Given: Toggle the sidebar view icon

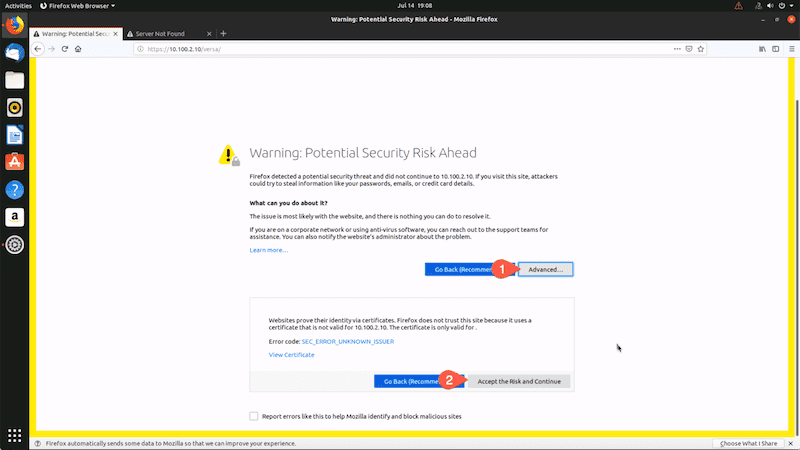Looking at the screenshot, I should (776, 49).
